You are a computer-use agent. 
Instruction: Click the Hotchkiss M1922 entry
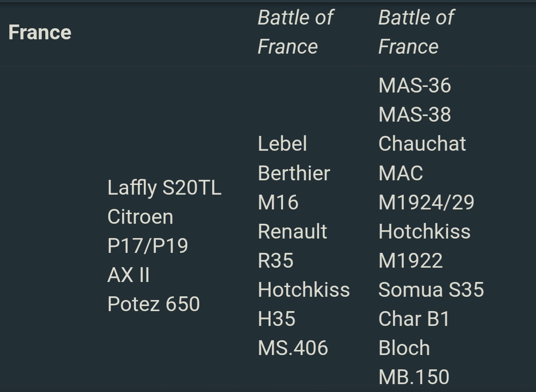point(424,245)
